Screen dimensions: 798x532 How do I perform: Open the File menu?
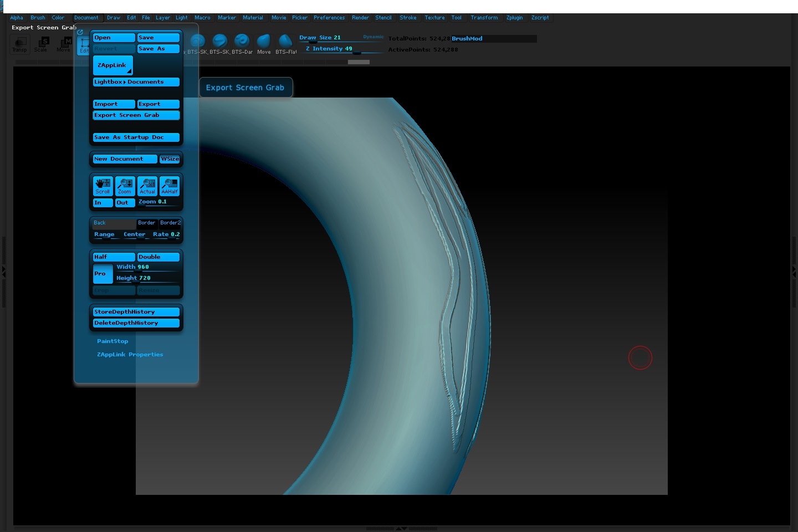pos(146,18)
